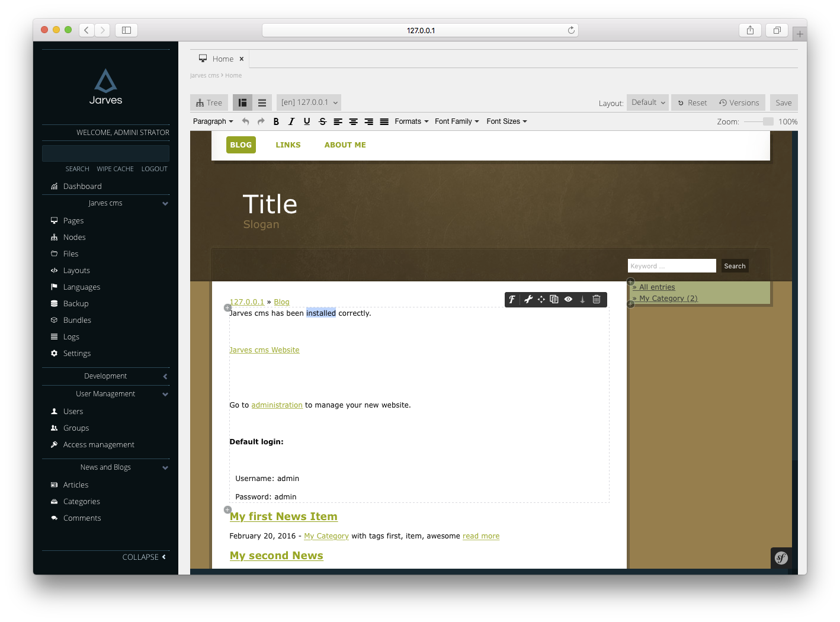Viewport: 840px width, 622px height.
Task: Open the [en] 127.0.0.1 domain selector
Action: tap(309, 102)
